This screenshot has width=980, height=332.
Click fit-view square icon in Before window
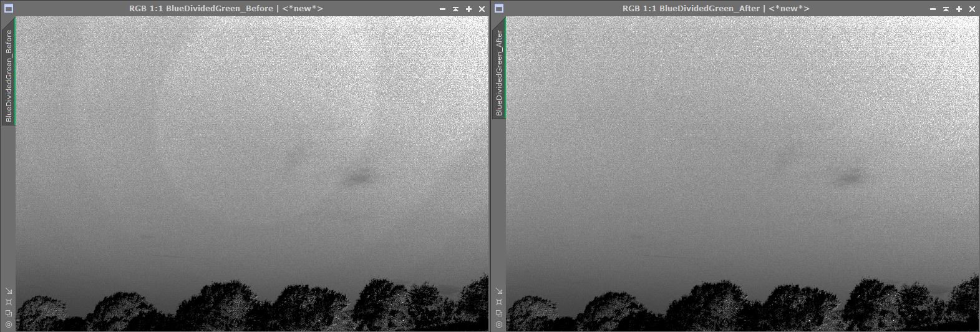[x=8, y=302]
